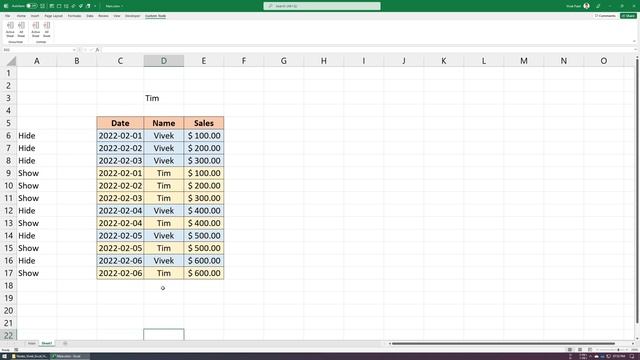Click the Select All corner triangle

[11, 61]
